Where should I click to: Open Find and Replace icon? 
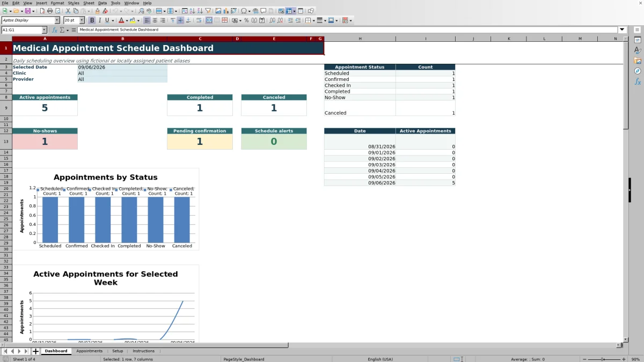tap(141, 11)
